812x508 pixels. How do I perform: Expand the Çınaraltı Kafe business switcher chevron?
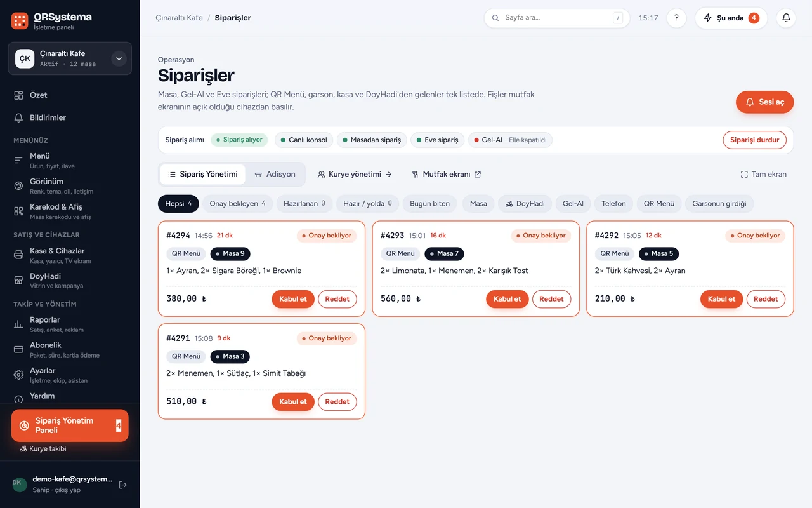(119, 58)
